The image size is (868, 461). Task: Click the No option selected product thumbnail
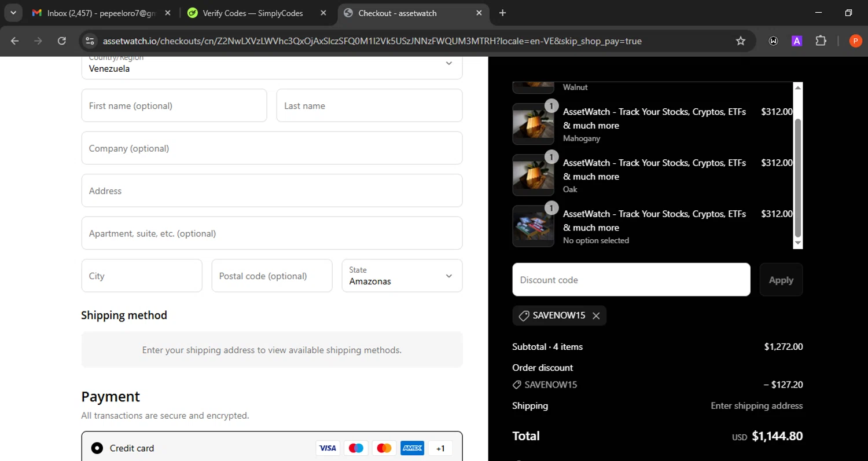click(534, 226)
